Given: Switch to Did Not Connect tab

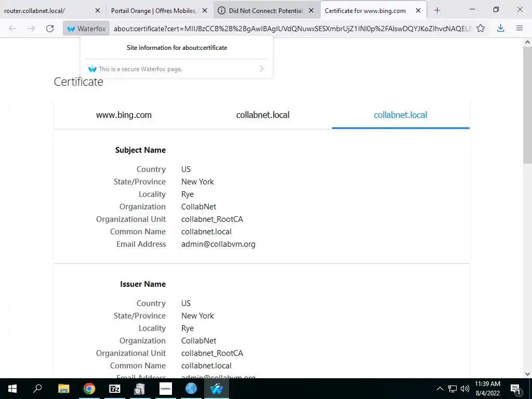Looking at the screenshot, I should click(x=265, y=10).
